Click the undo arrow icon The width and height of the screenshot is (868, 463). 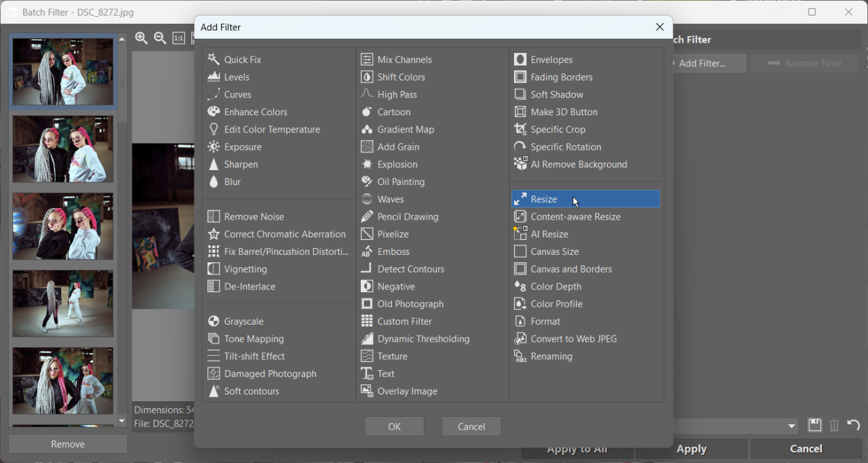[854, 425]
